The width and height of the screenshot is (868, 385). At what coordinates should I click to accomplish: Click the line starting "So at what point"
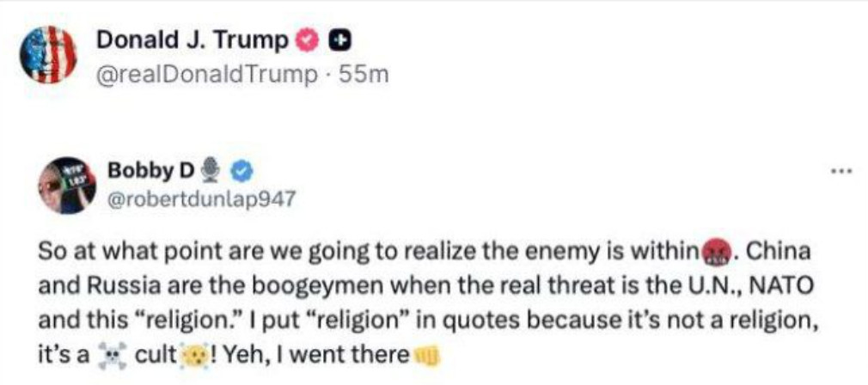[x=424, y=254]
